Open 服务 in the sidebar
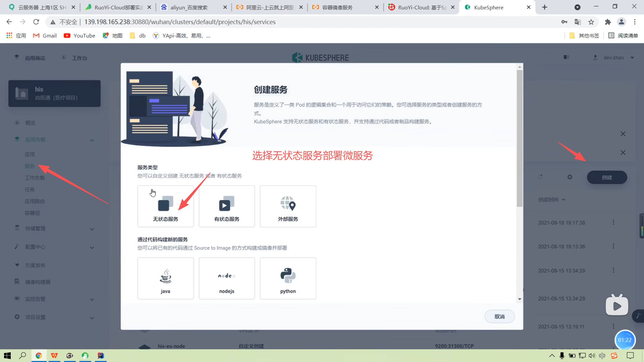 tap(30, 166)
